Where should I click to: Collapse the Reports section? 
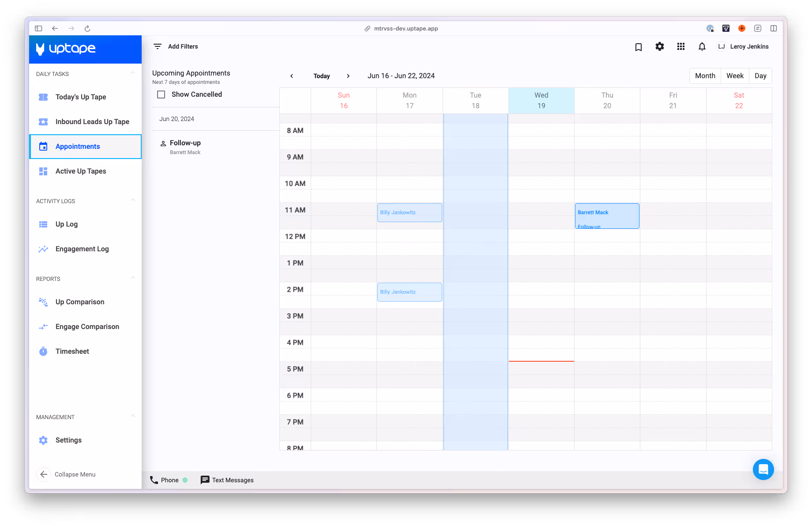(133, 278)
